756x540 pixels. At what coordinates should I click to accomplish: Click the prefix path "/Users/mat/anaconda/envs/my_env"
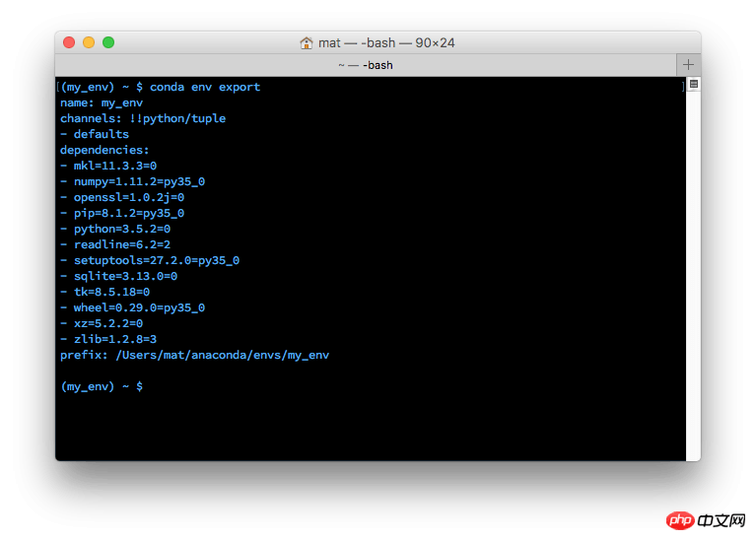click(x=223, y=356)
